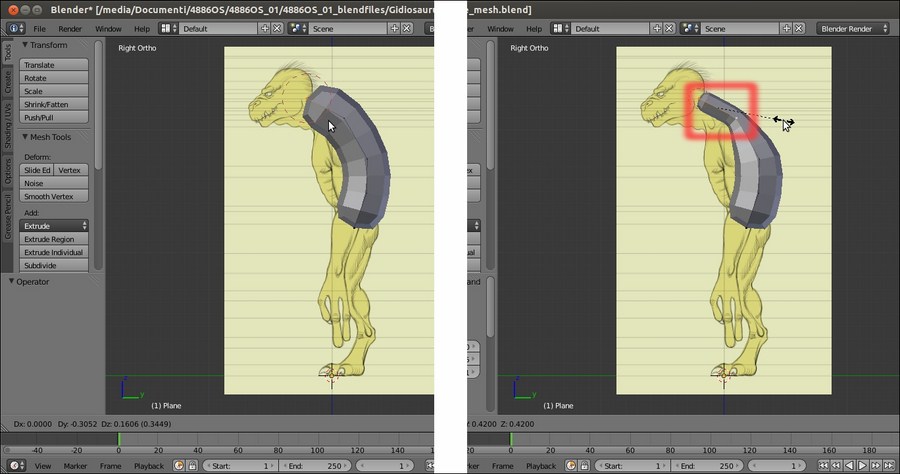This screenshot has width=900, height=474.
Task: Open the timeline View menu in left screenshot
Action: click(42, 466)
